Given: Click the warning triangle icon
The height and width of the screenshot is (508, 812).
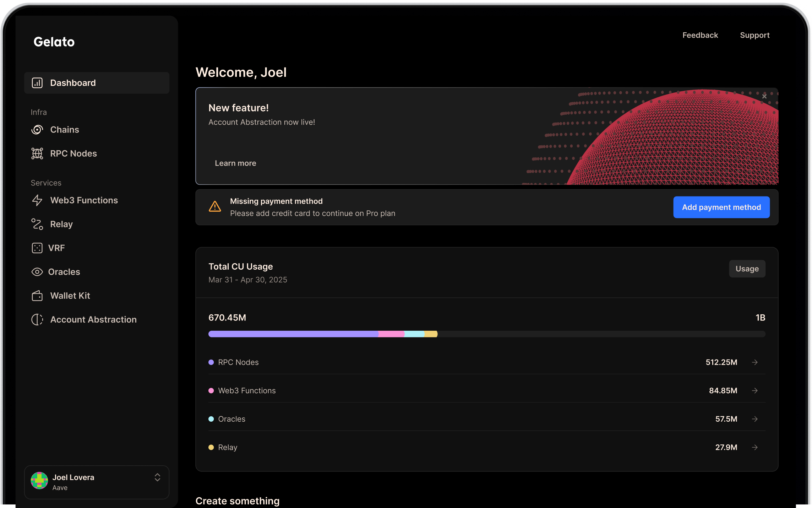Looking at the screenshot, I should click(215, 206).
